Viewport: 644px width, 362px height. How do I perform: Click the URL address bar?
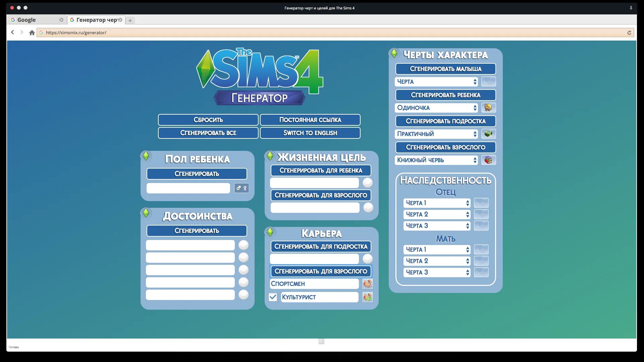click(x=335, y=33)
